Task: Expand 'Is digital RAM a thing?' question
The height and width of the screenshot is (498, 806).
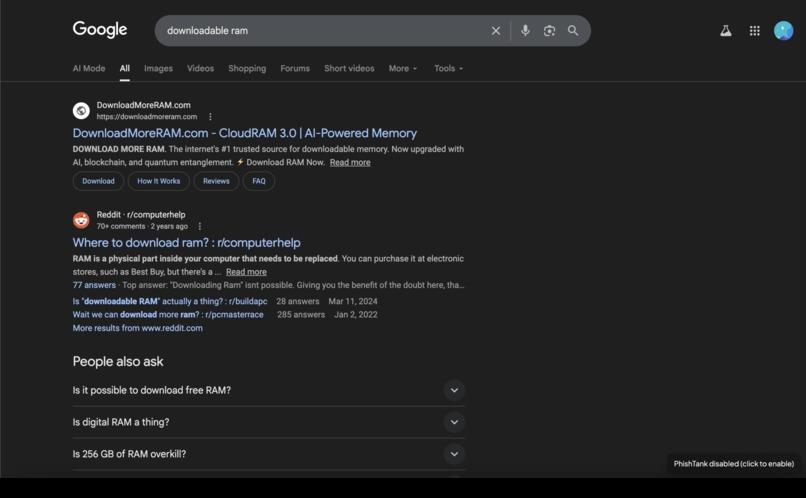Action: tap(269, 422)
